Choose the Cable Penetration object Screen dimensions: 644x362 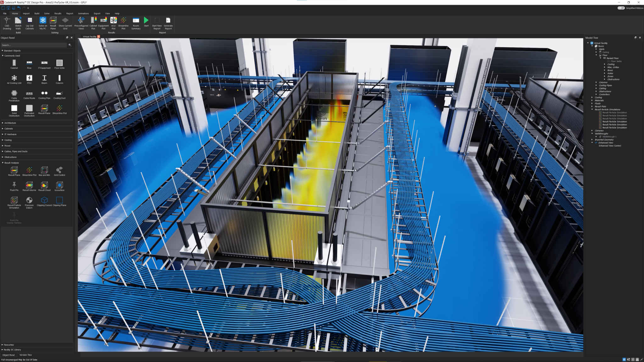(14, 96)
